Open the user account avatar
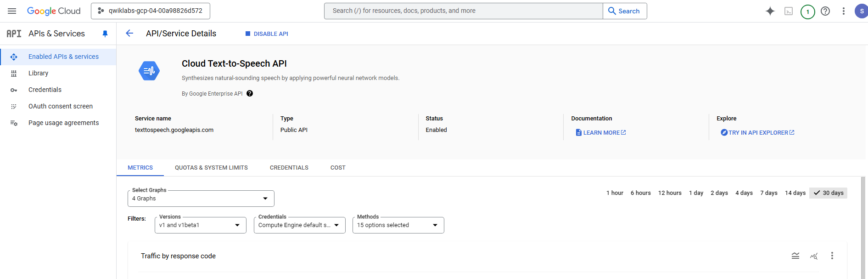Screen dimensions: 868x279 click(x=861, y=11)
